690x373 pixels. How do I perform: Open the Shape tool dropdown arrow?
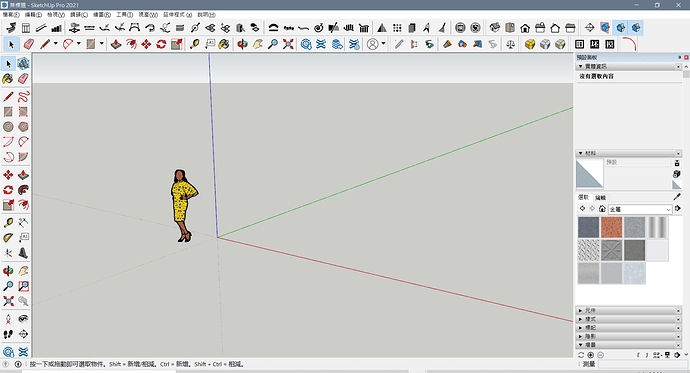pos(102,44)
